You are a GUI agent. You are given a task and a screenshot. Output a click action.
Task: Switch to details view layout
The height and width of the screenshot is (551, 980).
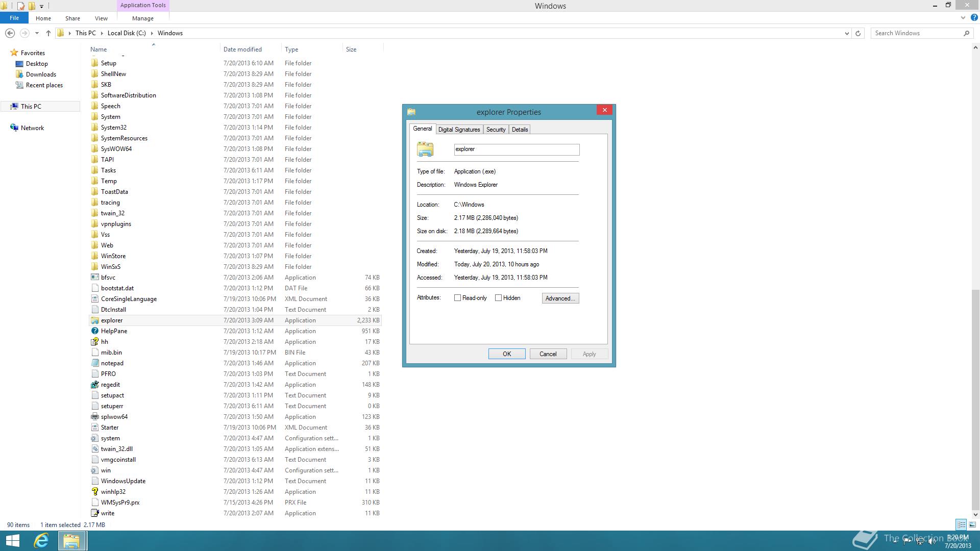point(961,524)
